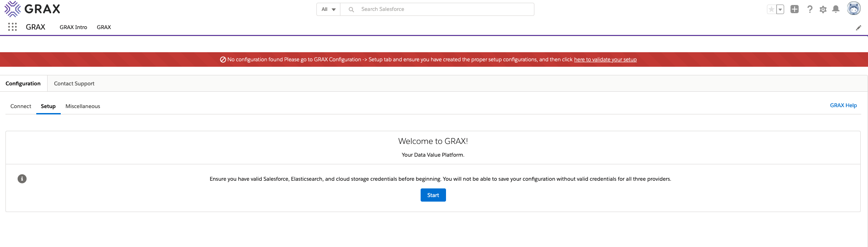Click the Your Data Value Platform text
This screenshot has width=868, height=247.
tap(433, 155)
